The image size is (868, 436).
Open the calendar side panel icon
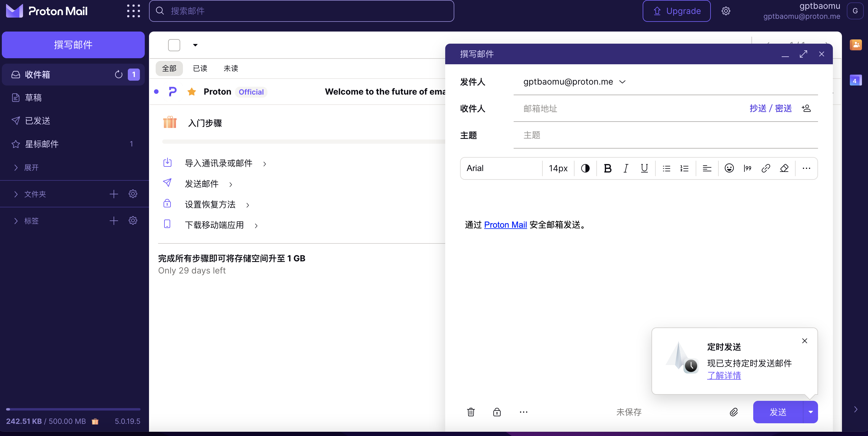(856, 80)
